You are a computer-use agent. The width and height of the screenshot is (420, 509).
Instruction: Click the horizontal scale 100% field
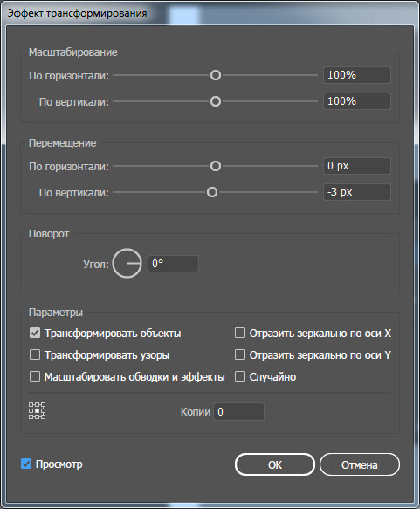tap(357, 75)
